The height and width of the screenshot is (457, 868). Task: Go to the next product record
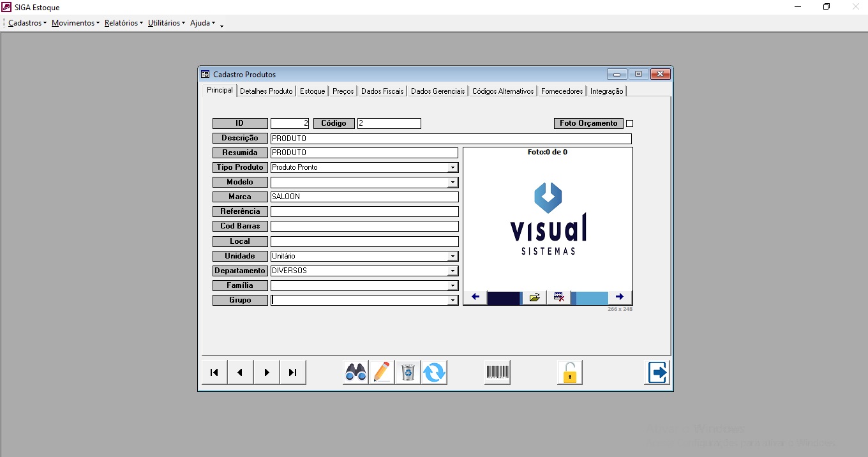tap(267, 372)
